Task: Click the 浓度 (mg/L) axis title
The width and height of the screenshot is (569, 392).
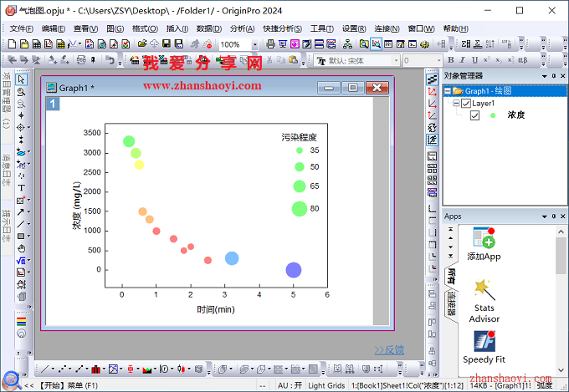Action: click(76, 206)
